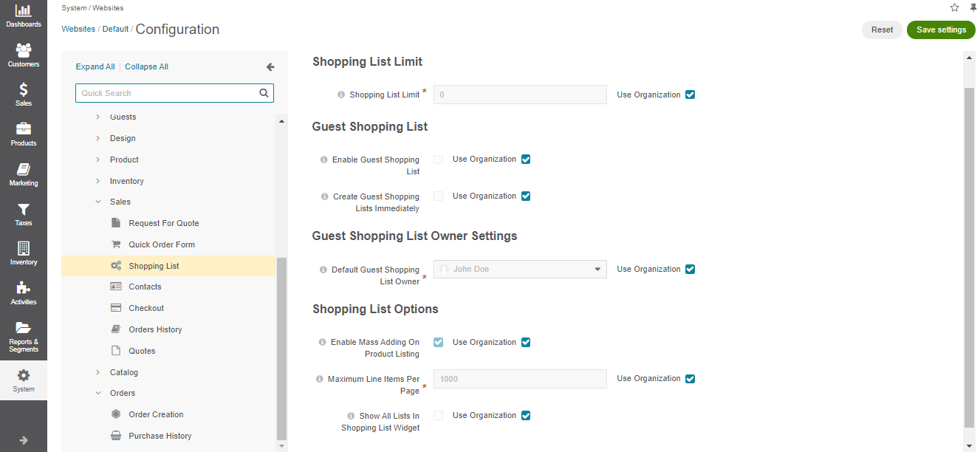Expand the main sidebar with bottom arrow
The height and width of the screenshot is (452, 980).
(24, 440)
